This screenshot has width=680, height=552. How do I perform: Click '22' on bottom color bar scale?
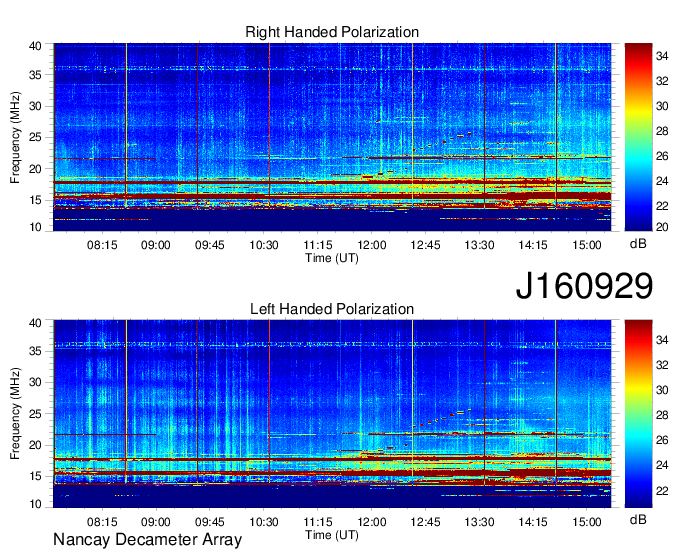662,491
